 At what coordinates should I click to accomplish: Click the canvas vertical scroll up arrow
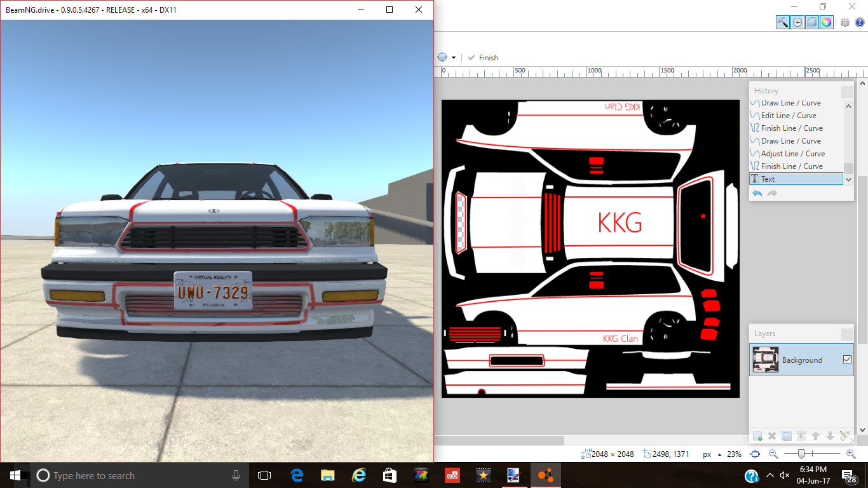click(x=863, y=83)
